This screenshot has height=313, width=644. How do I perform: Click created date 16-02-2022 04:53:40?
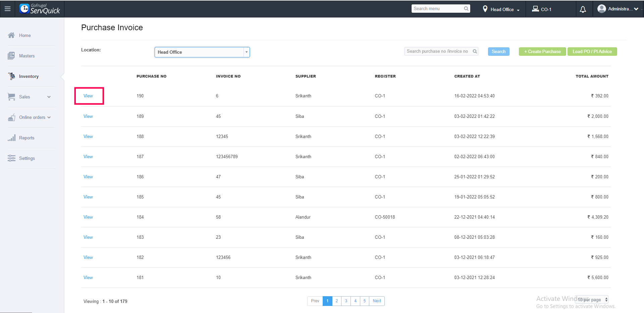474,96
